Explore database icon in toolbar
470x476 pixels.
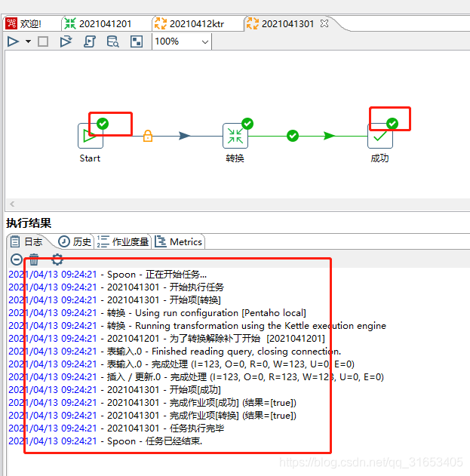pyautogui.click(x=112, y=41)
